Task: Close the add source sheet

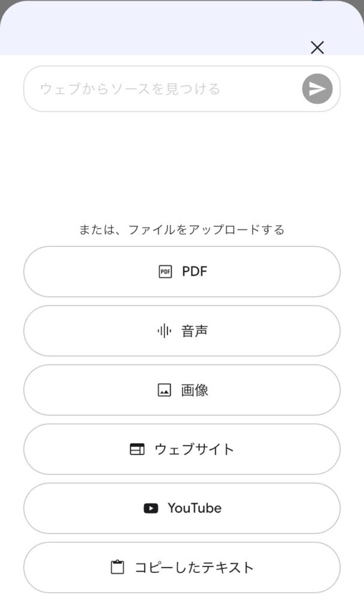Action: point(317,47)
